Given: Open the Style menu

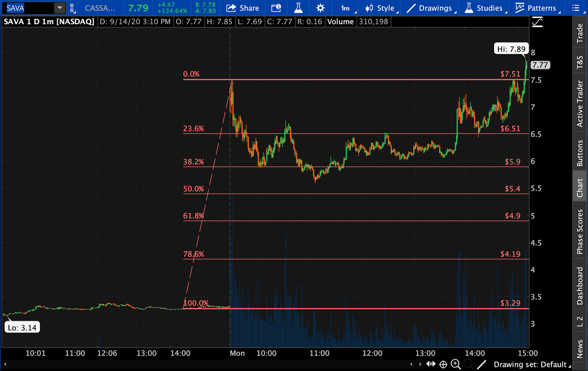Looking at the screenshot, I should coord(381,8).
